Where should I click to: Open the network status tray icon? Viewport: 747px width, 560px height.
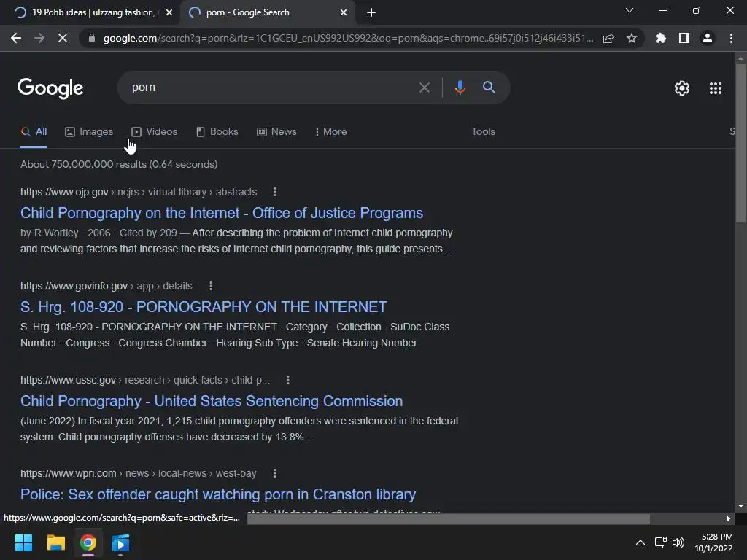[660, 542]
